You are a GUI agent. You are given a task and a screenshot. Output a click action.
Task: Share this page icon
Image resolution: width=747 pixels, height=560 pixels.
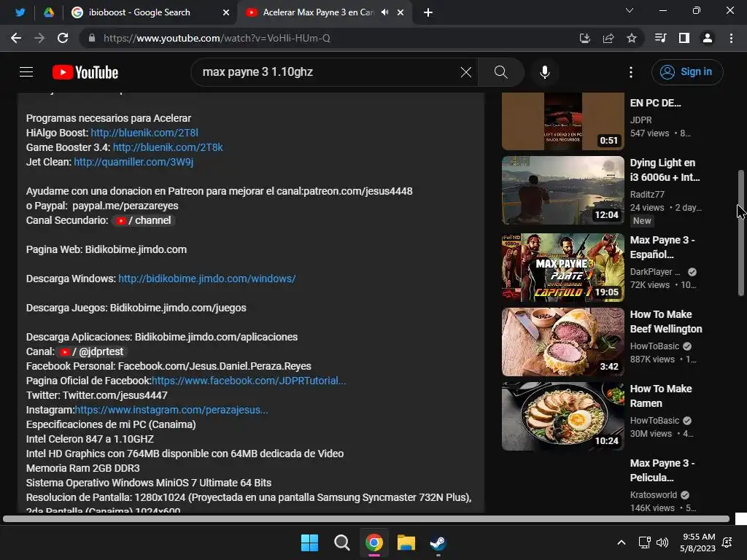(x=608, y=38)
